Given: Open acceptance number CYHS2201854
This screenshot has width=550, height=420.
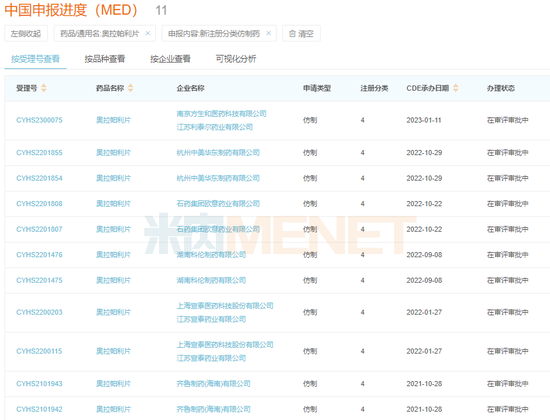Looking at the screenshot, I should click(x=39, y=178).
